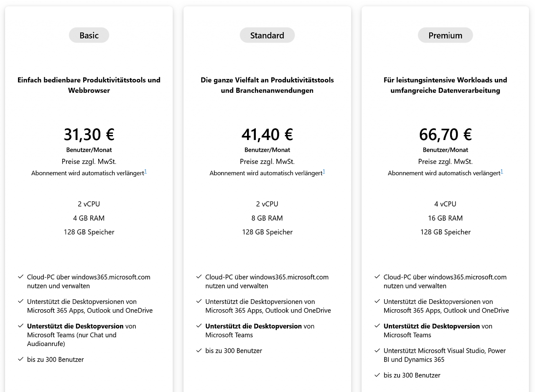Click checkmark beside Standard Microsoft Teams feature
Screen dimensions: 535x392
[199, 326]
